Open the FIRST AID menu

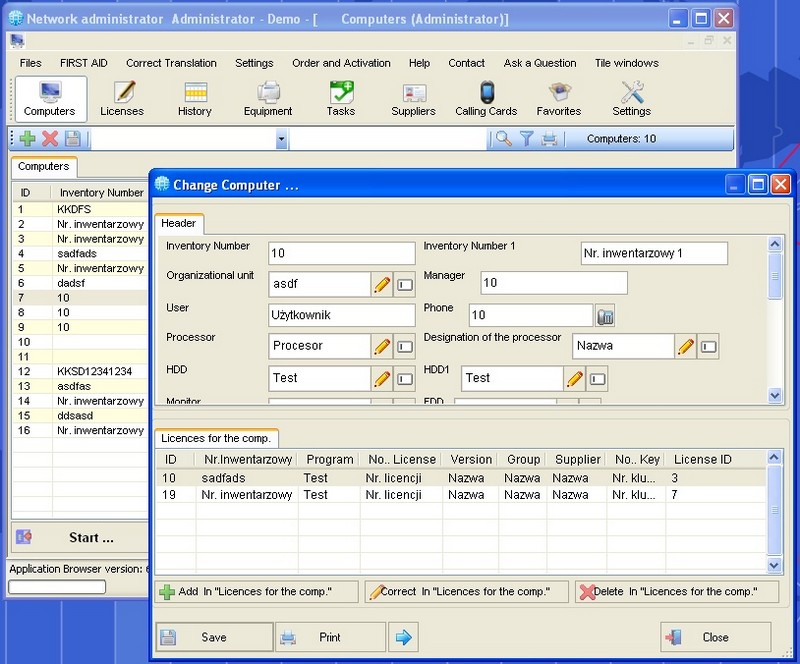(84, 63)
